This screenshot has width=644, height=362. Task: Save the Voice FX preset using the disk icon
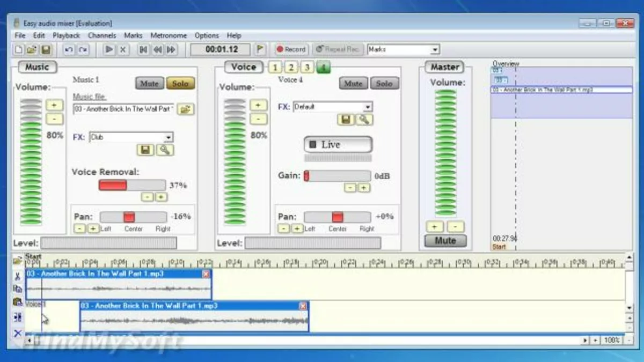click(346, 119)
